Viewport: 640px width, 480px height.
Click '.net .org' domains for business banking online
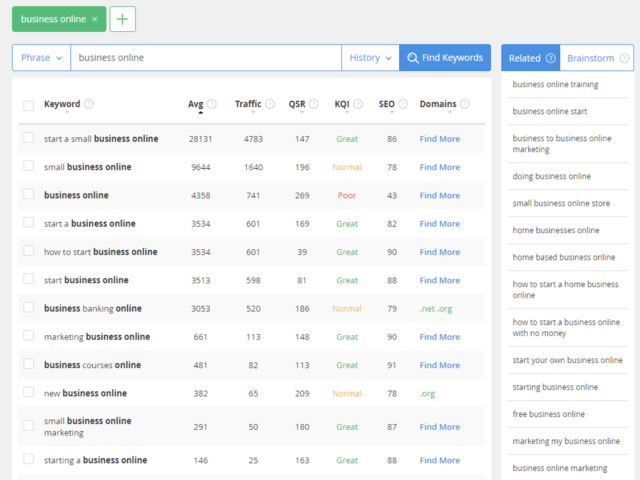(436, 309)
